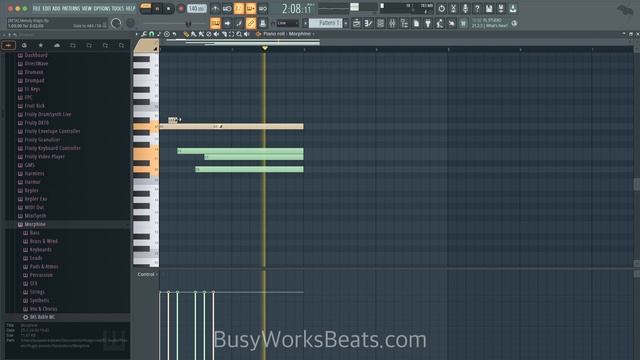Open the FILE menu
Screen dimensions: 640x360
(x=36, y=9)
